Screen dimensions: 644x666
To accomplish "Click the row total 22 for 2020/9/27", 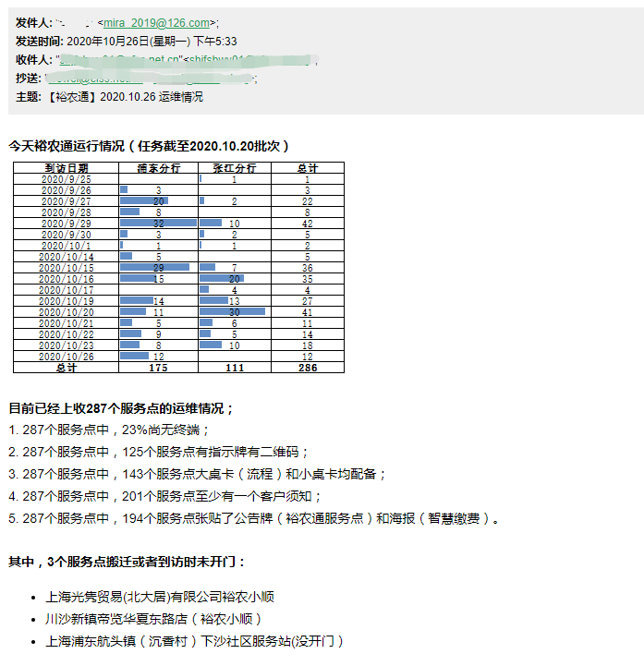I will [308, 201].
